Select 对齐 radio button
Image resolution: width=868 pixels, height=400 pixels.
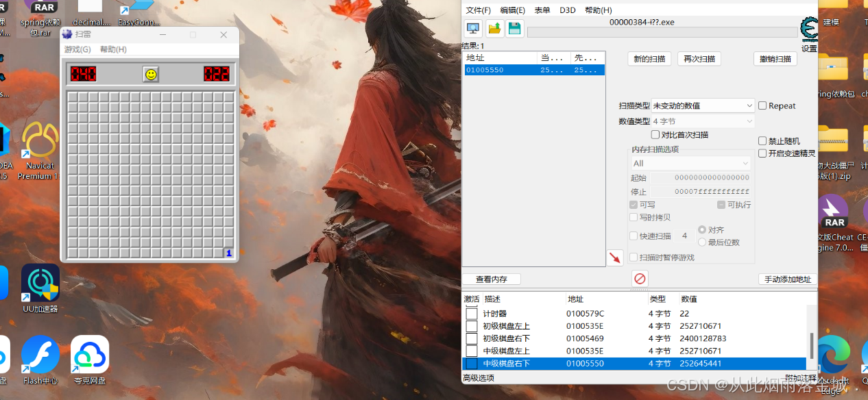tap(702, 229)
